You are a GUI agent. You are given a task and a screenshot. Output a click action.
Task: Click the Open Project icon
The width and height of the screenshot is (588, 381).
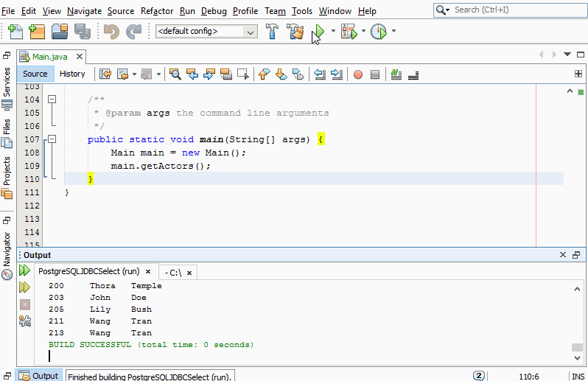(60, 32)
